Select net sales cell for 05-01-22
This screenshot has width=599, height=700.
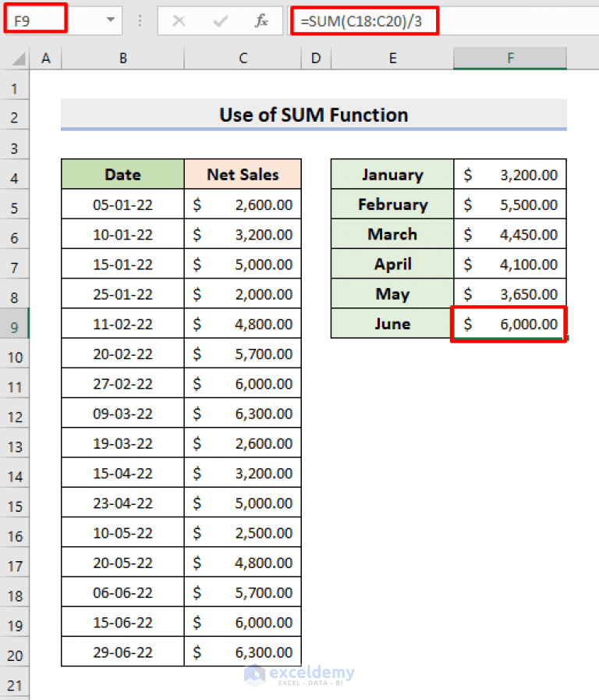243,204
